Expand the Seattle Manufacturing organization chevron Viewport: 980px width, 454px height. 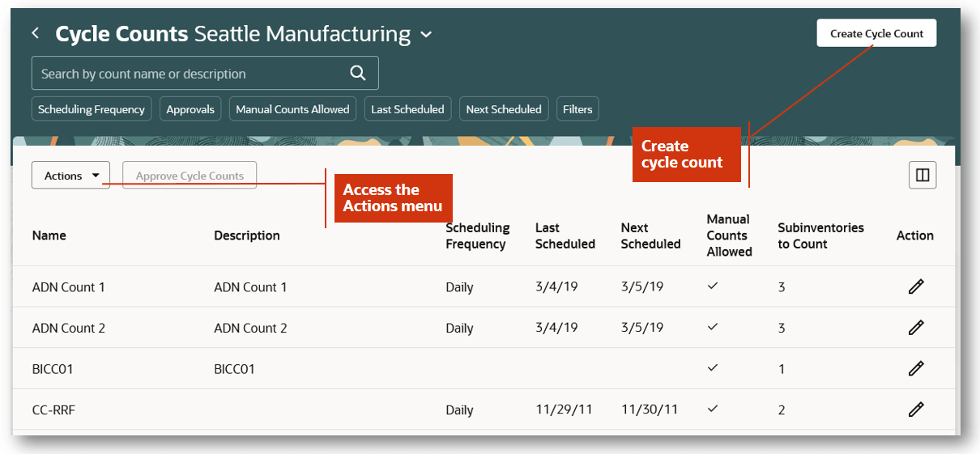[x=426, y=35]
